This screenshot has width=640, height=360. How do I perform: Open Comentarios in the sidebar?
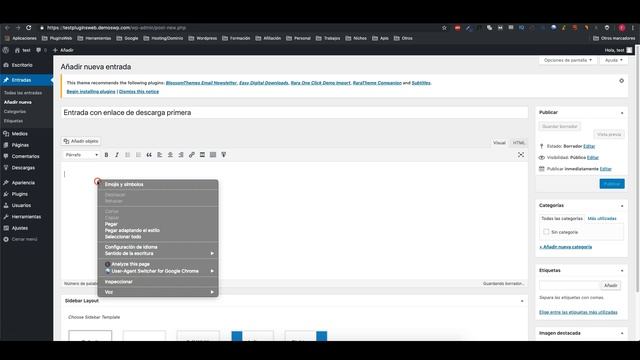(26, 156)
